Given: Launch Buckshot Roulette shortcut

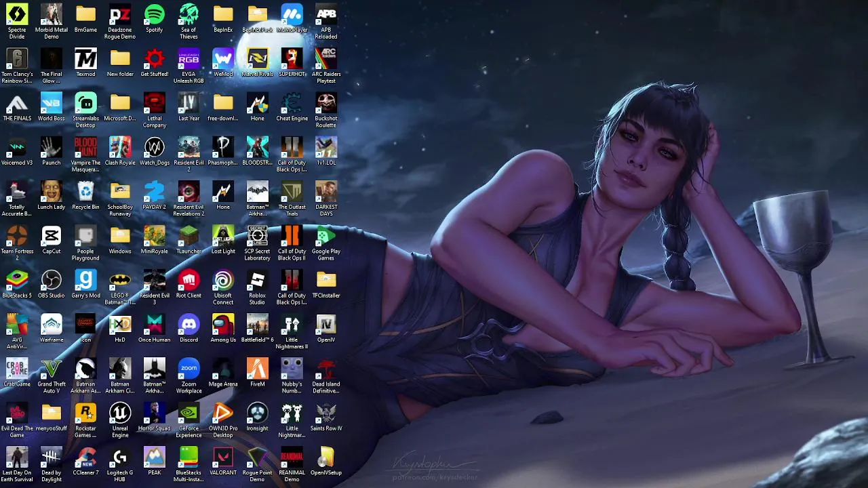Looking at the screenshot, I should [x=326, y=103].
